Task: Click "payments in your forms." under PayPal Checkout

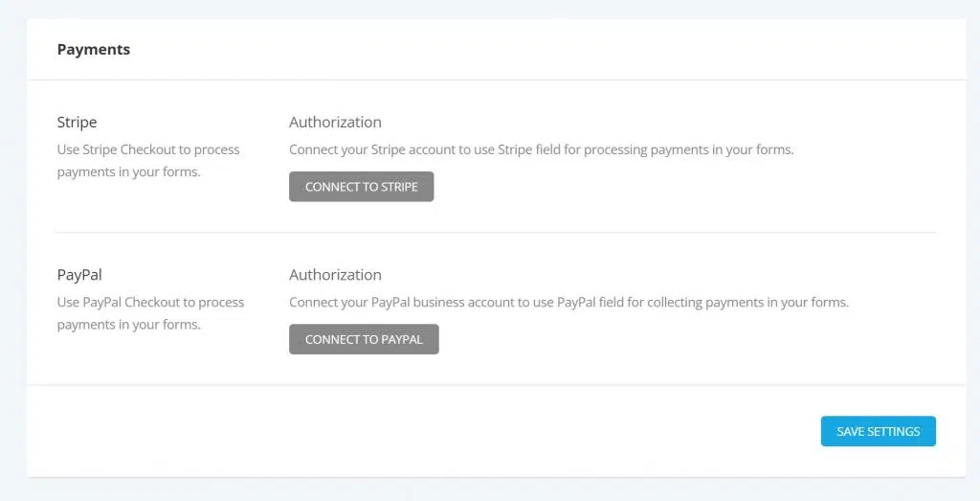Action: tap(128, 325)
